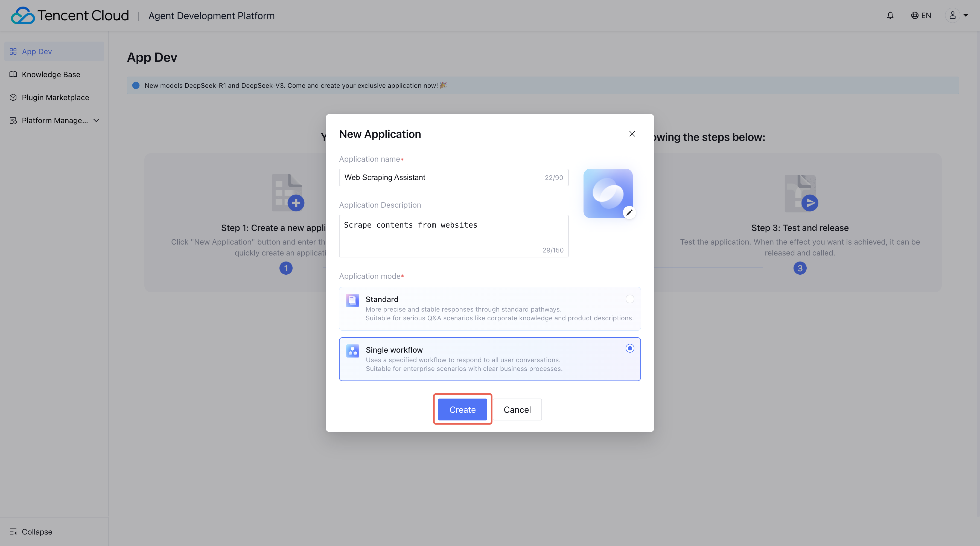The width and height of the screenshot is (980, 546).
Task: Edit the application icon with pencil
Action: [629, 212]
